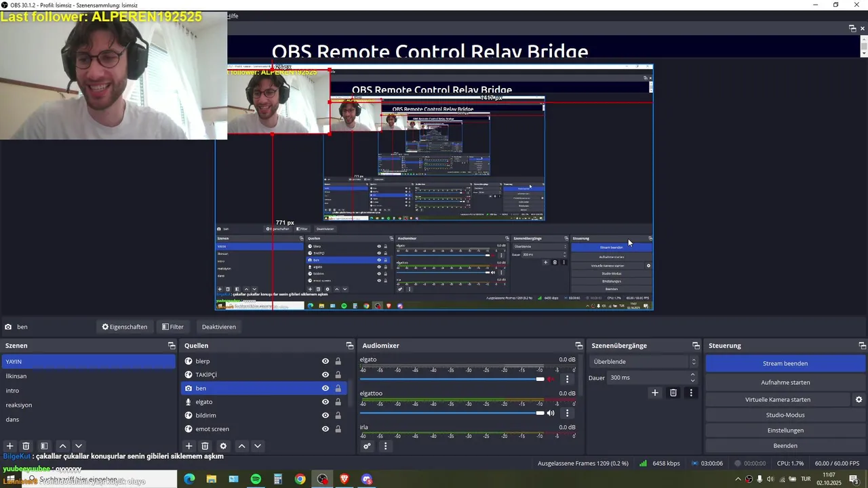Remove scene transition with trash icon
Screen dimensions: 868x488
[673, 392]
